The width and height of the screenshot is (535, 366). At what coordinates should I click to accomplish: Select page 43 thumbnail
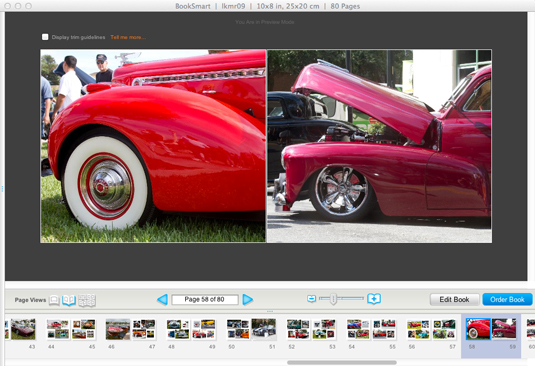coord(23,329)
